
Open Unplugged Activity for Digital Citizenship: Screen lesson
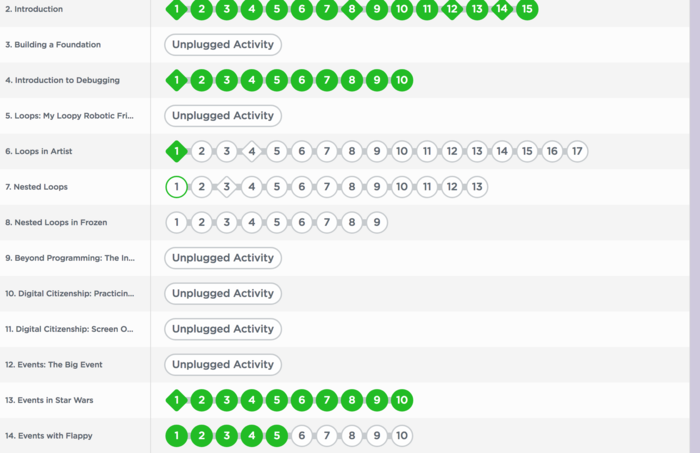click(x=223, y=329)
